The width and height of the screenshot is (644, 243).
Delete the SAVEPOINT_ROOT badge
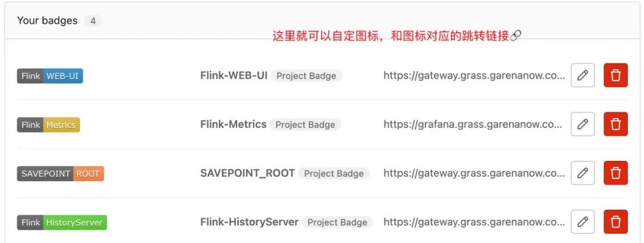(615, 173)
